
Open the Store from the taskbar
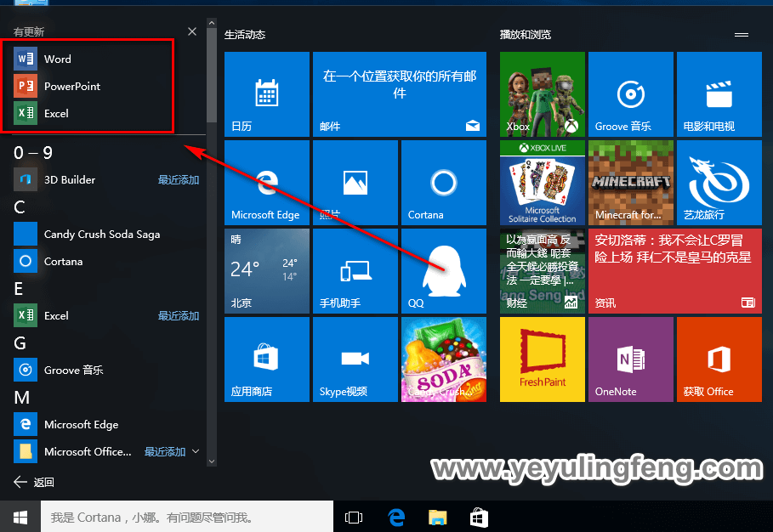tap(479, 518)
